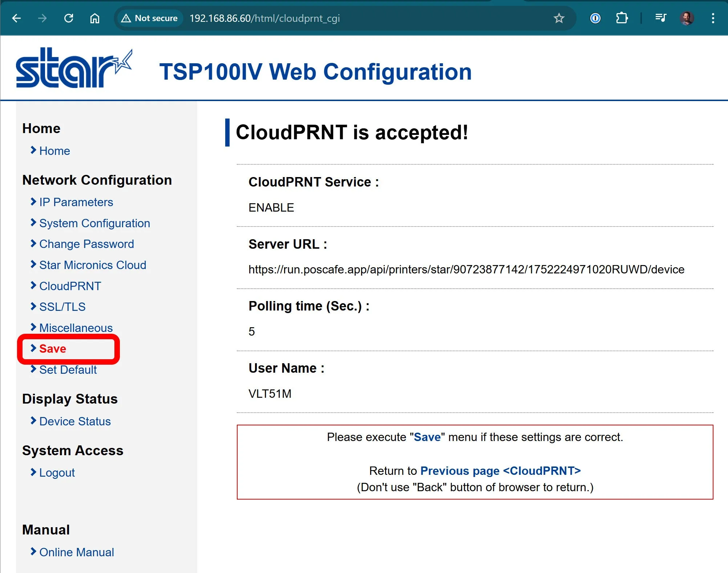View Device Status page
Image resolution: width=728 pixels, height=573 pixels.
pos(75,421)
